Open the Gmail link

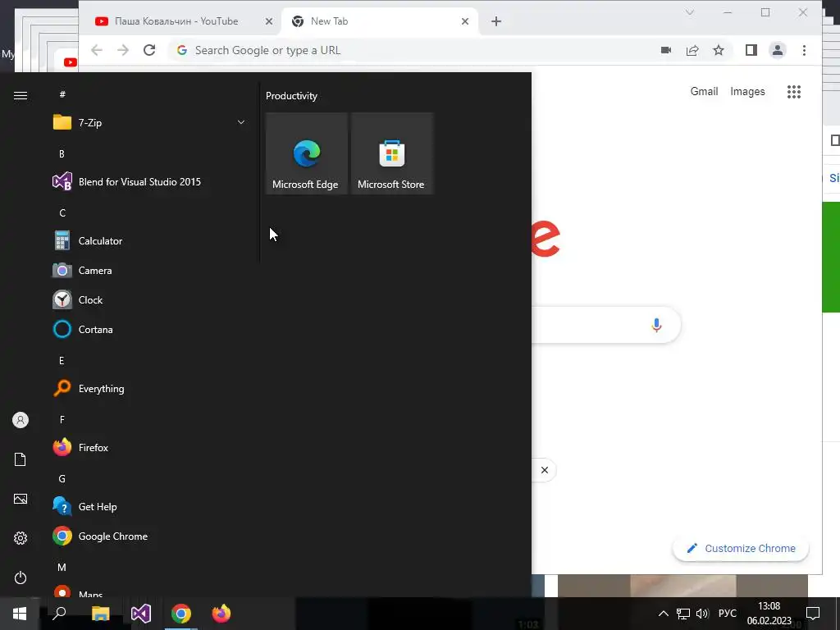click(704, 92)
